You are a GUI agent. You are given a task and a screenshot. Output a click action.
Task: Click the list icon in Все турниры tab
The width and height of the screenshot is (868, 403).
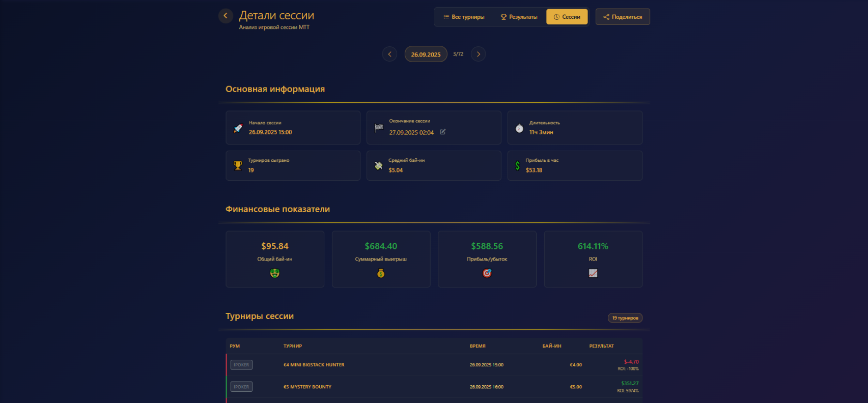click(446, 17)
